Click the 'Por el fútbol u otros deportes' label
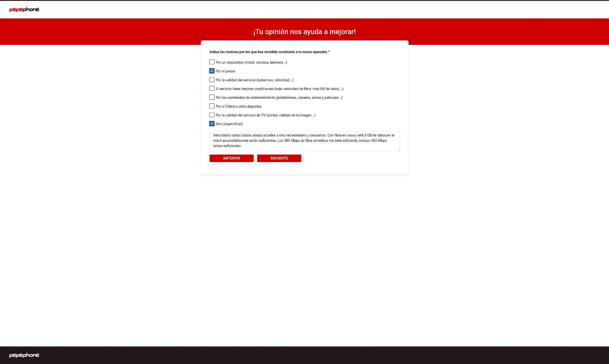Screen dimensions: 609x364 (x=238, y=106)
